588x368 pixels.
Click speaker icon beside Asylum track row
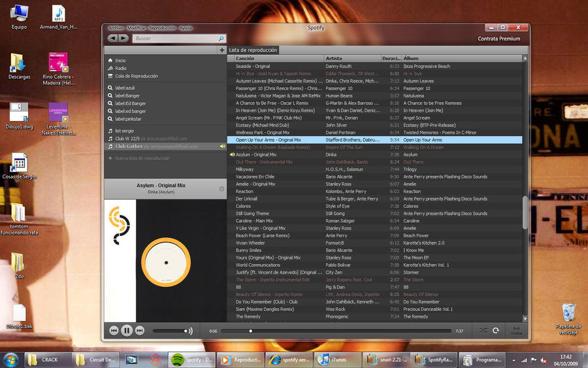click(232, 154)
